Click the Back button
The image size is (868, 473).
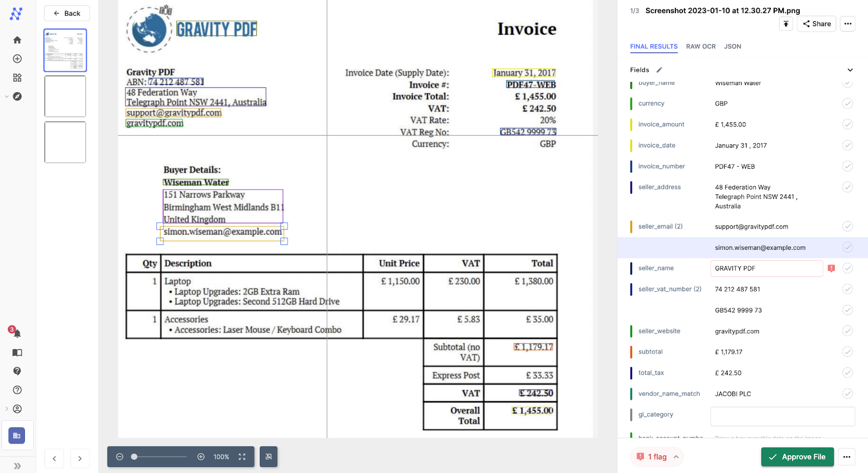[67, 13]
